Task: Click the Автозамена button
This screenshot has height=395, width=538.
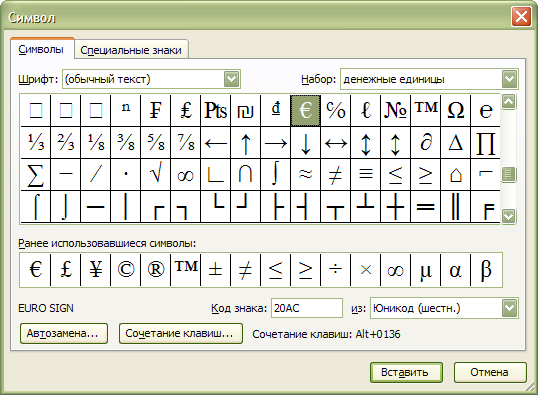Action: 64,333
